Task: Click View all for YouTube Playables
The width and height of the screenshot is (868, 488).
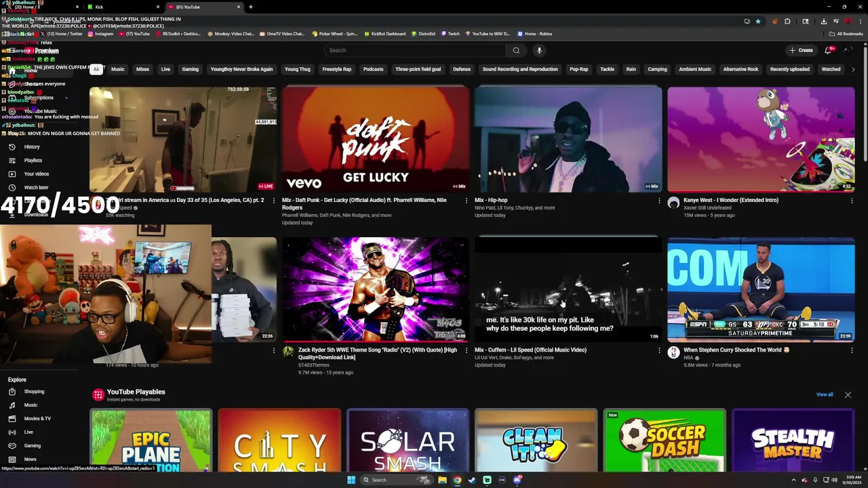Action: pos(825,394)
